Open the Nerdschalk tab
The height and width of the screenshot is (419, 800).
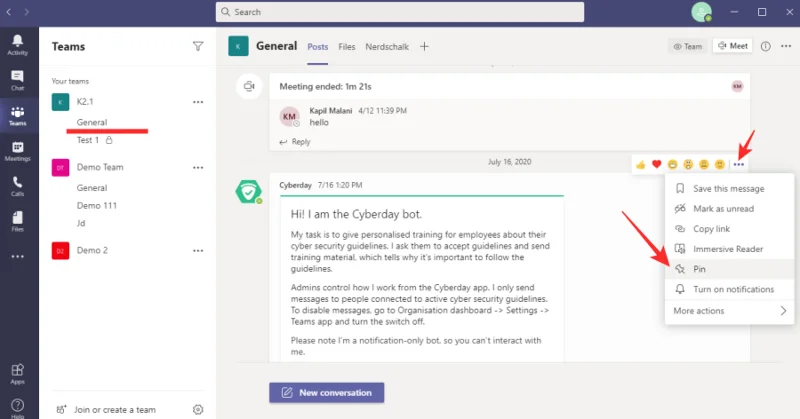pos(387,46)
